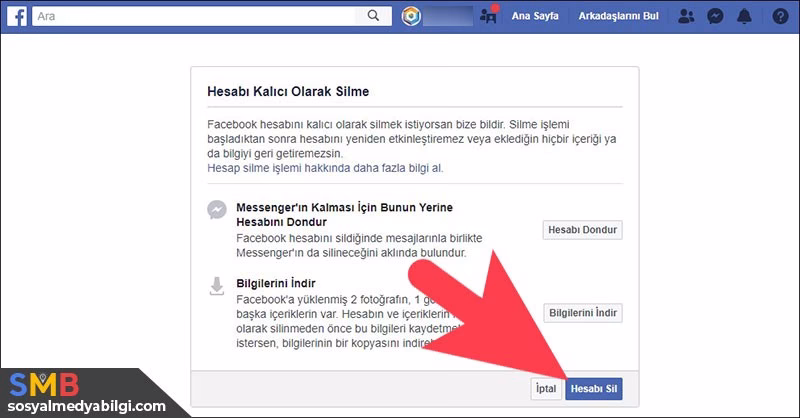Open the Messenger icon in top bar
The image size is (800, 418).
[x=715, y=16]
